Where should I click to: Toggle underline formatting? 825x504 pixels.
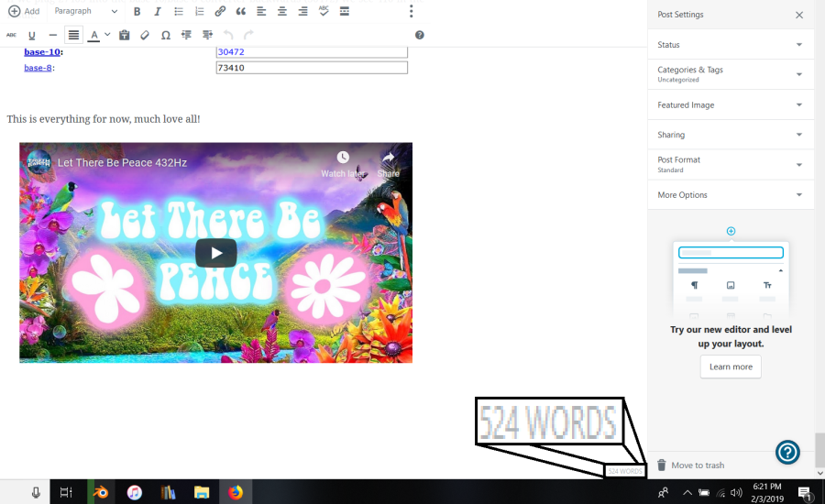click(x=32, y=35)
